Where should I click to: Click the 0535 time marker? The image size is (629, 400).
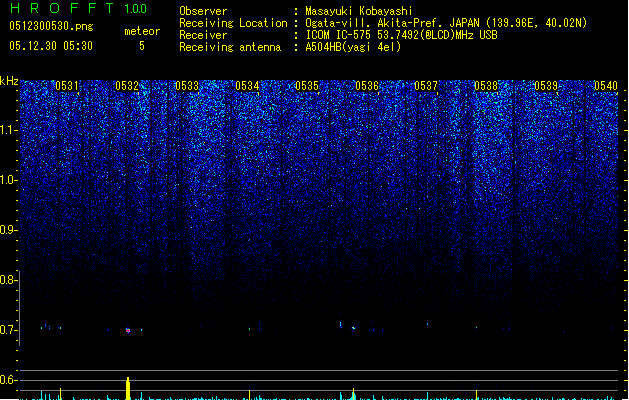[307, 86]
